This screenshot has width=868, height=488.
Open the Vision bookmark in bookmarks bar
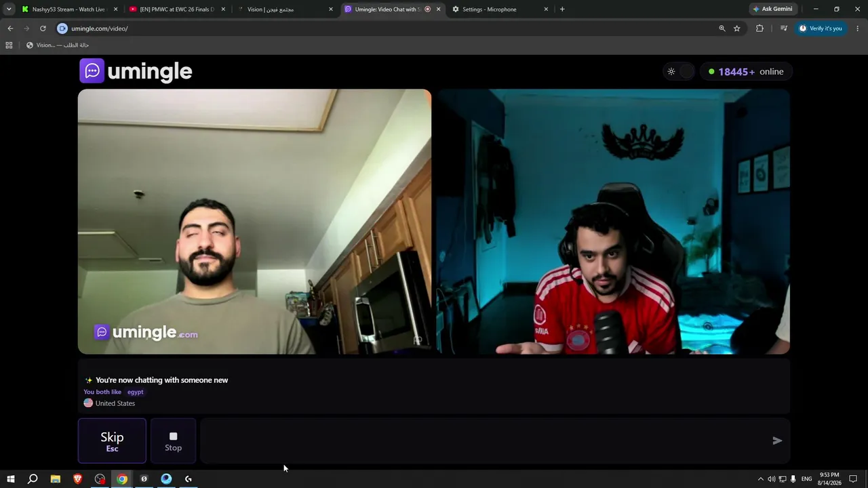[58, 45]
